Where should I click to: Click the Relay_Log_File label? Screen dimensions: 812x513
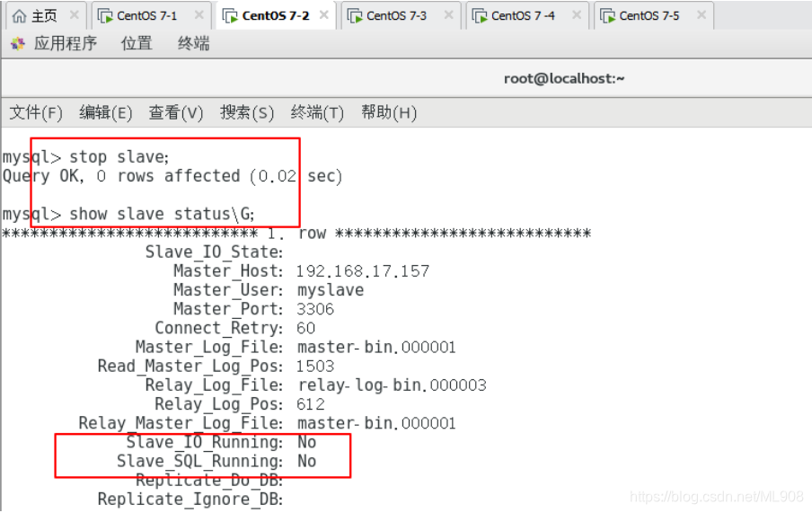point(214,385)
